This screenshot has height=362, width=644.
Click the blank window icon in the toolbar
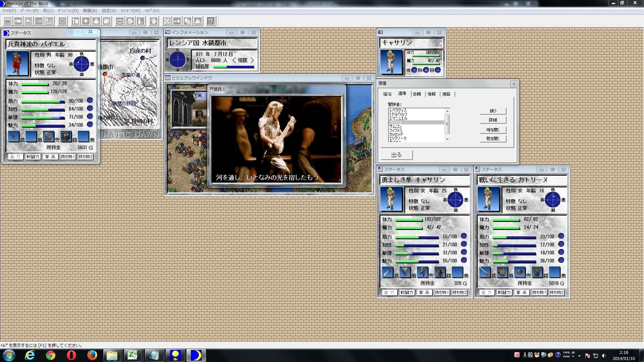pos(8,21)
